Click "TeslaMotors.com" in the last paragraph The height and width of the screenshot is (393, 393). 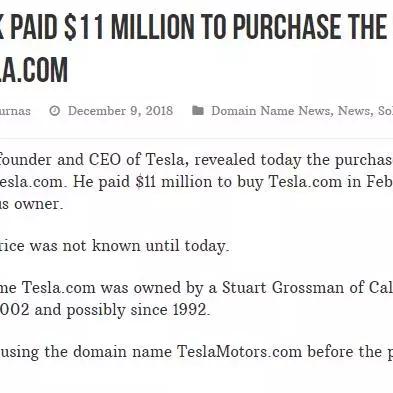click(239, 351)
